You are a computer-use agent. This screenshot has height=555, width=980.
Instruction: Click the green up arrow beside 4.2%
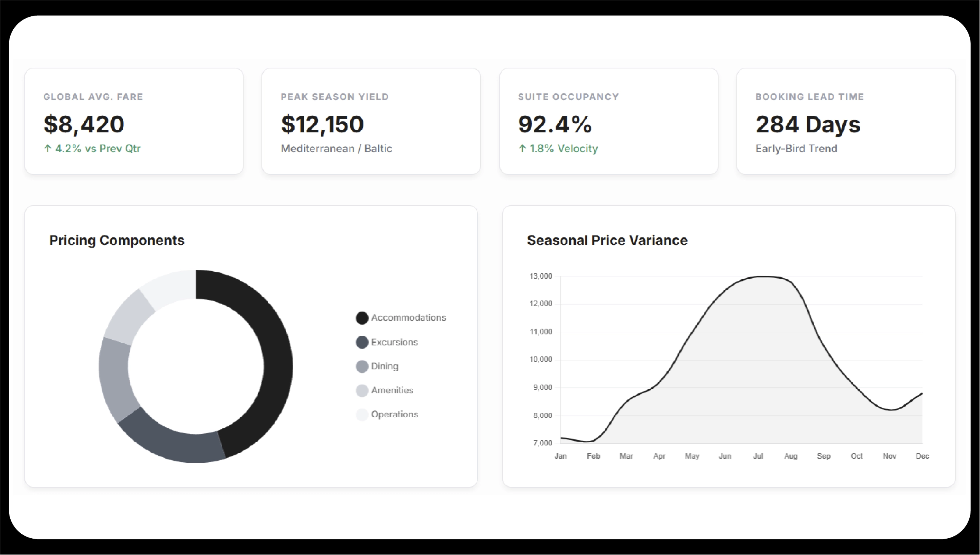pyautogui.click(x=48, y=148)
